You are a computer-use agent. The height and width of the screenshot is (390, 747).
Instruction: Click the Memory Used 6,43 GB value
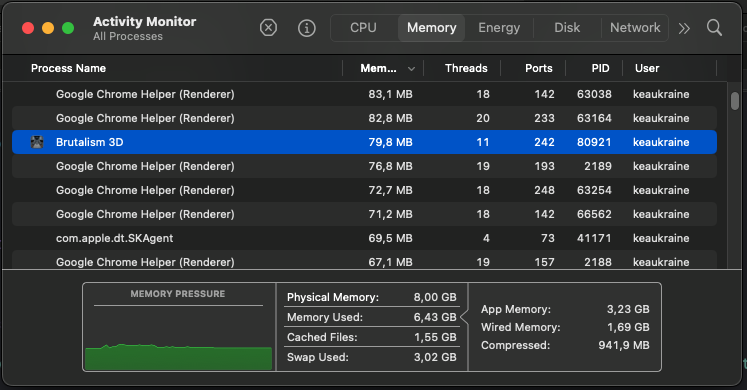[435, 317]
